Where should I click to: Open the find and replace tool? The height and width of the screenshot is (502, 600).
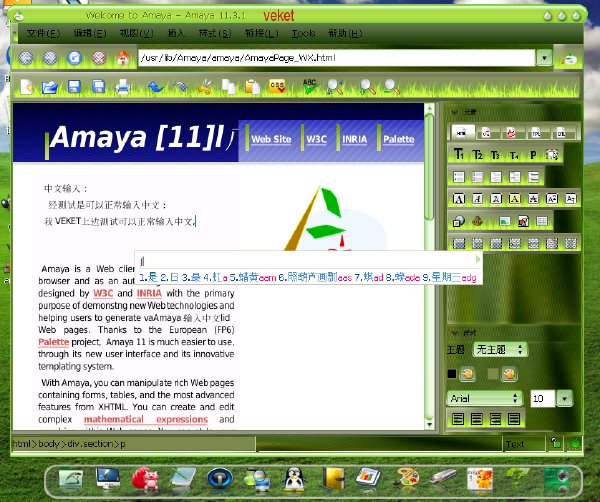(334, 87)
